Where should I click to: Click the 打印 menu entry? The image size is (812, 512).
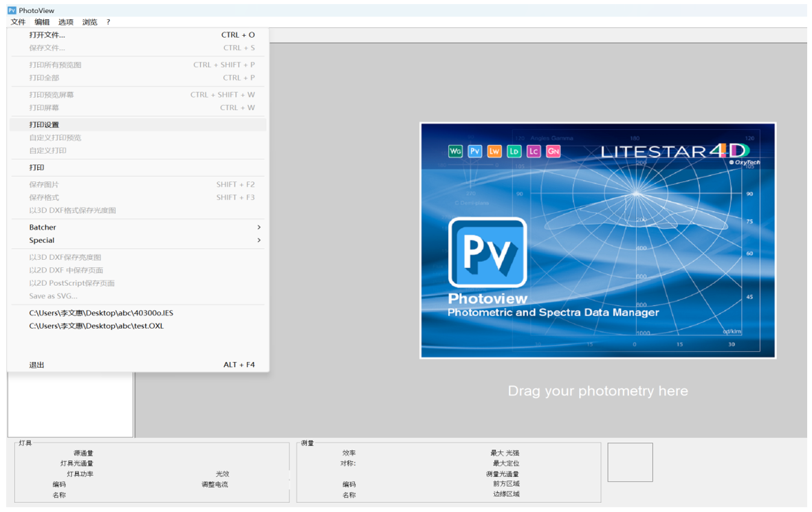pyautogui.click(x=36, y=168)
